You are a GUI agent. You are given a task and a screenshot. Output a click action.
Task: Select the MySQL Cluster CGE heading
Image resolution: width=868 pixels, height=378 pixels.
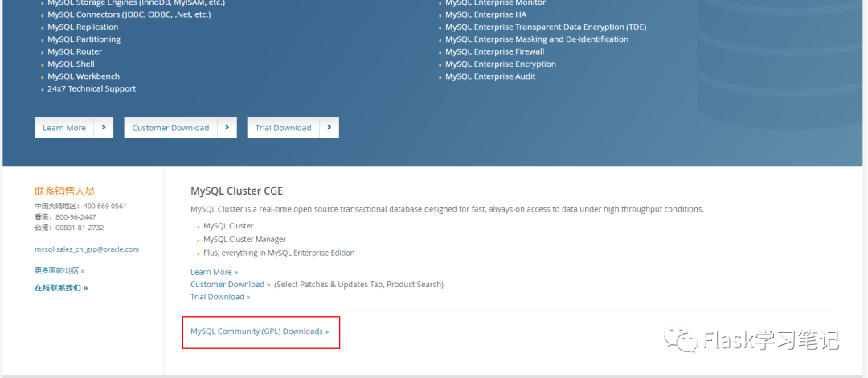236,191
